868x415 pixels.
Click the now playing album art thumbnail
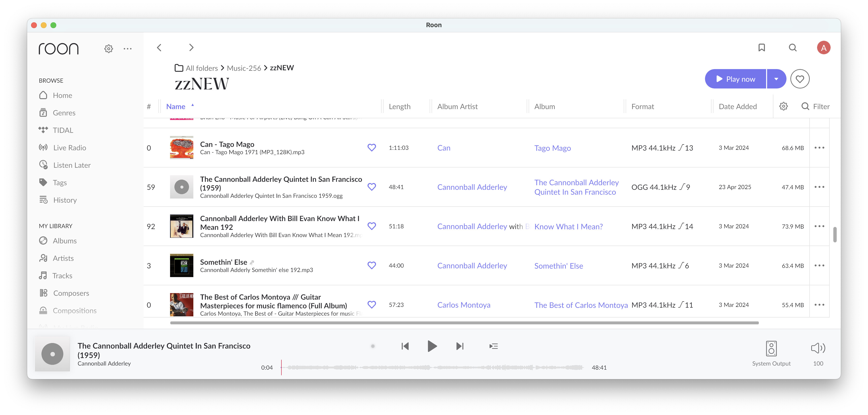click(x=52, y=354)
